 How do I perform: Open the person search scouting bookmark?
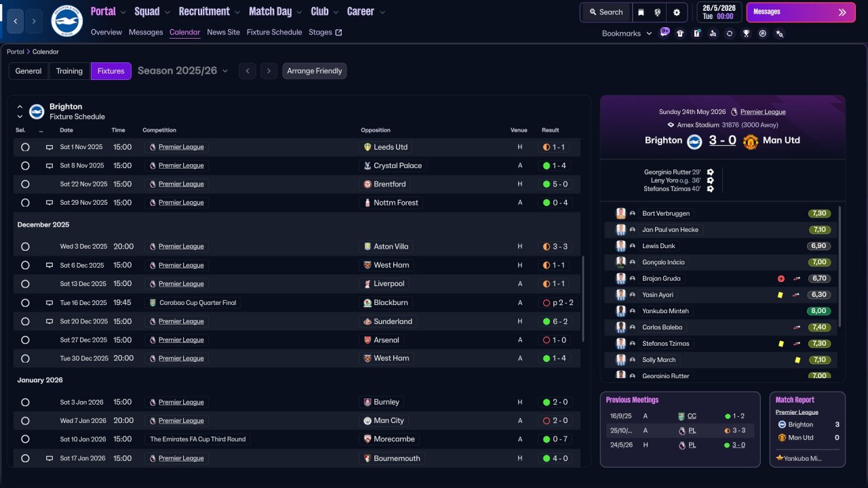click(x=713, y=33)
